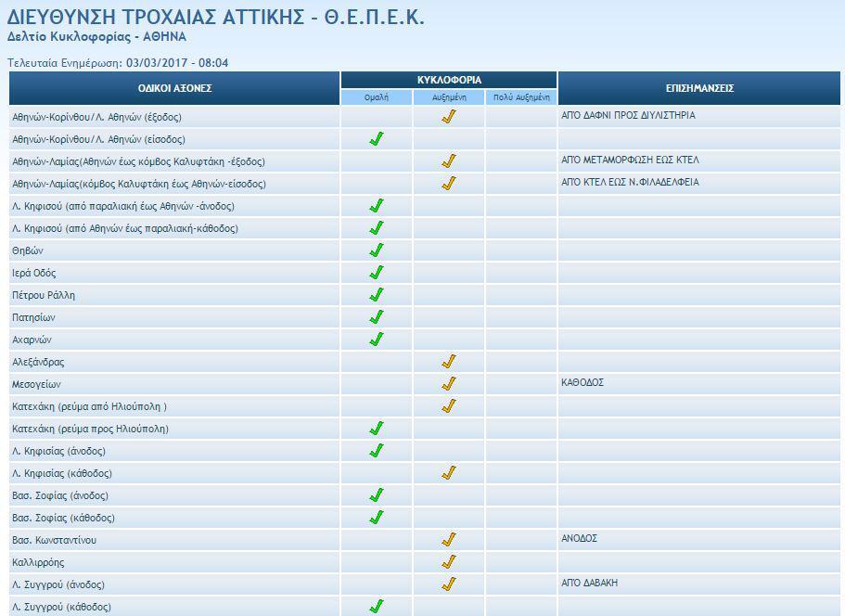Click the green checkmark for Λ. Συγγρού (κάθοδος)

(377, 607)
